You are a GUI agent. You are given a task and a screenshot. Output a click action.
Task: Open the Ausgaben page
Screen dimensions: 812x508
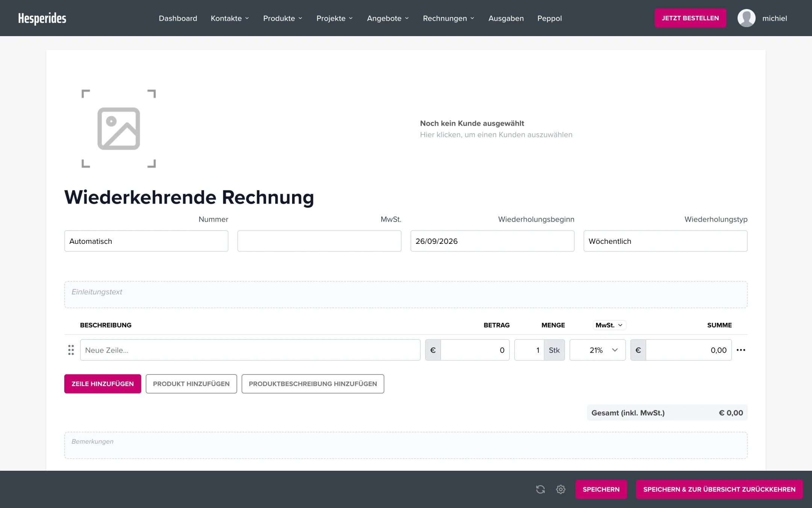point(506,18)
